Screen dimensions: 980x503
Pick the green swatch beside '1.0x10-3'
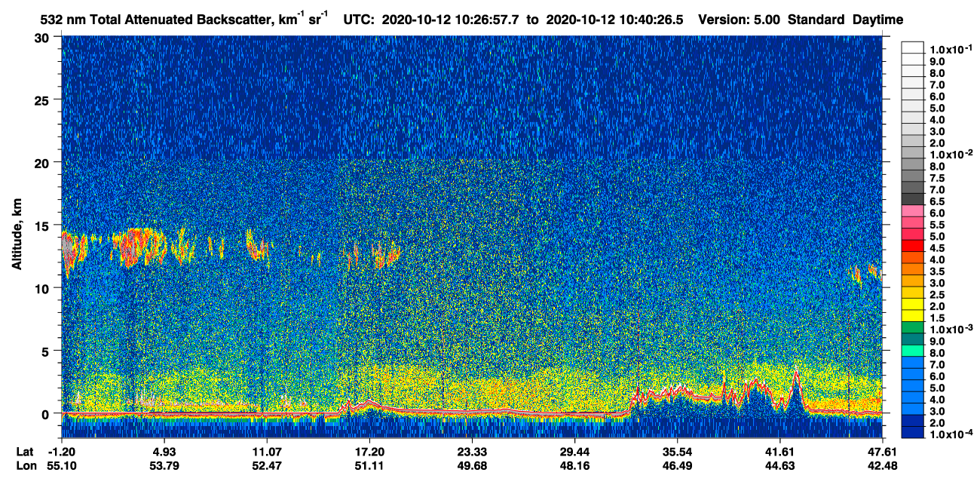(x=912, y=329)
